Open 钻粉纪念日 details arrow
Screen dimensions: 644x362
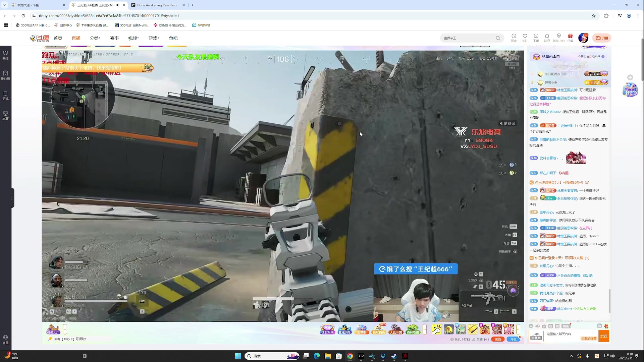pyautogui.click(x=603, y=57)
